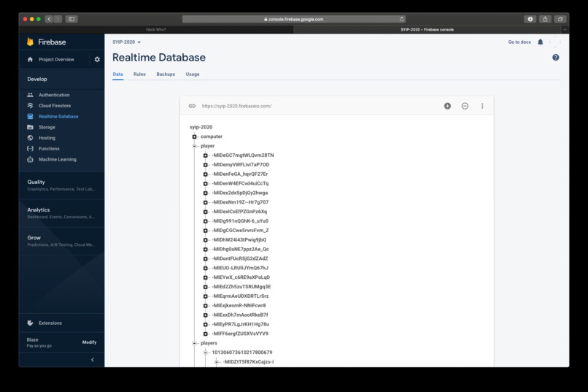
Task: Open new tab with plus button
Action: tap(565, 30)
